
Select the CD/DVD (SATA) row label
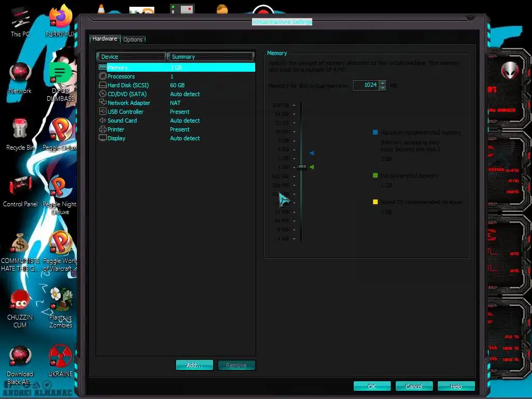tap(127, 94)
